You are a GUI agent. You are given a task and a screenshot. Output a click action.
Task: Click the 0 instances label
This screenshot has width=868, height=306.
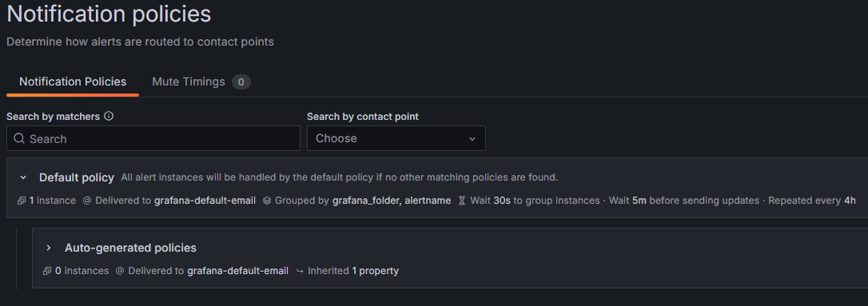[82, 271]
